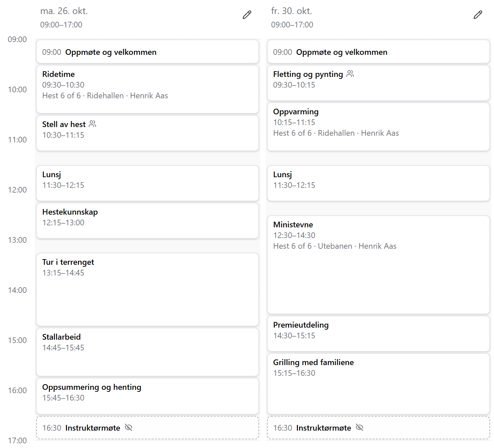This screenshot has height=448, width=494.
Task: Open the Stallarbeid 14:45–15:45 block
Action: click(x=148, y=352)
